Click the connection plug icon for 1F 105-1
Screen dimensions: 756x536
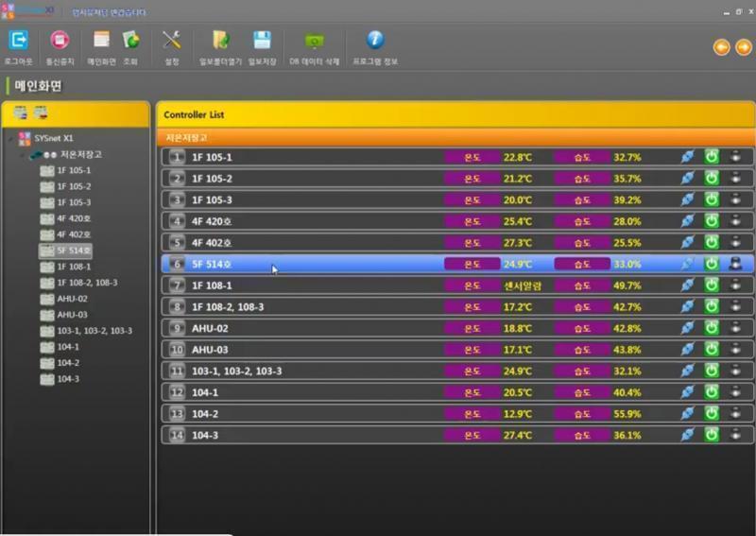(688, 157)
